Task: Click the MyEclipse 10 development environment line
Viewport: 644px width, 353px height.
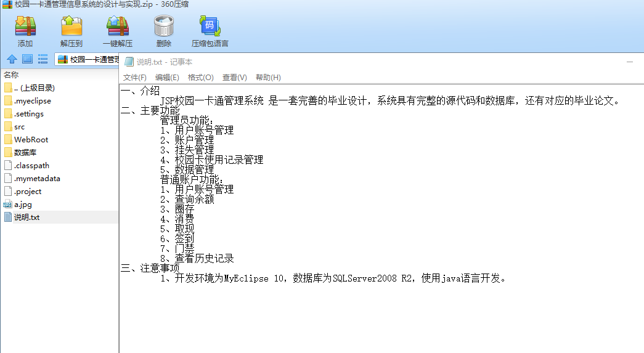Action: coord(333,278)
